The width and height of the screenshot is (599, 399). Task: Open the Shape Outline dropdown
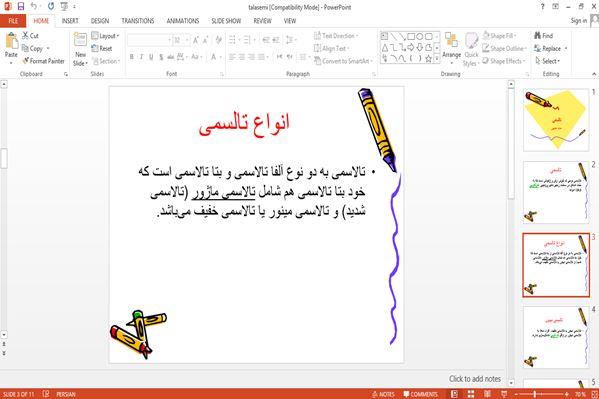(x=505, y=49)
